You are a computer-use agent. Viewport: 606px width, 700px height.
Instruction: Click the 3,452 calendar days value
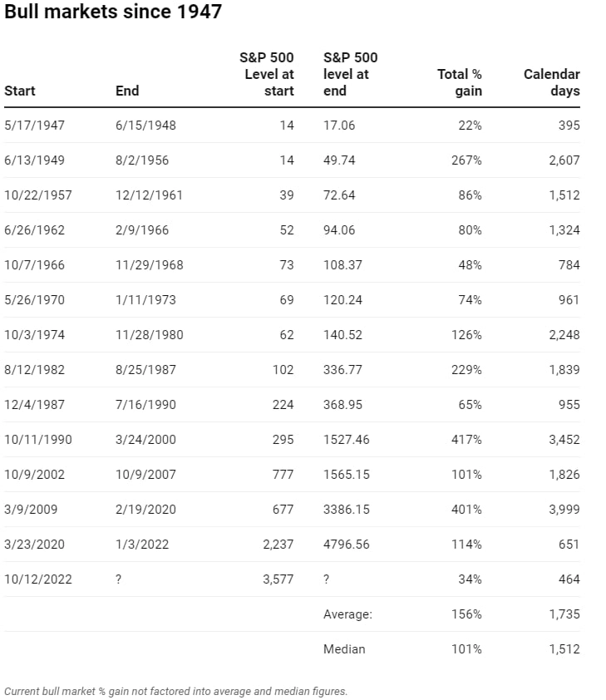coord(564,439)
